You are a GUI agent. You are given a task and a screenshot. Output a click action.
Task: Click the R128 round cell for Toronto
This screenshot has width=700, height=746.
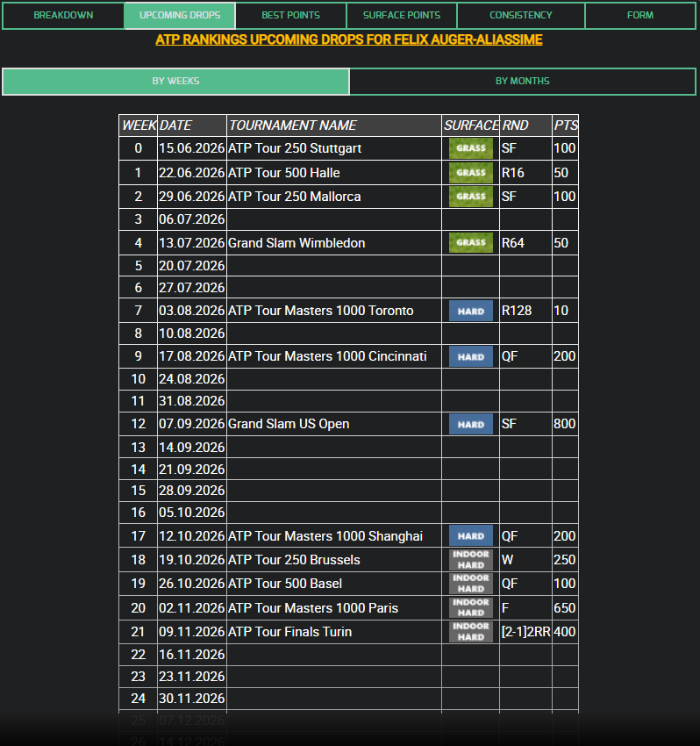(526, 311)
